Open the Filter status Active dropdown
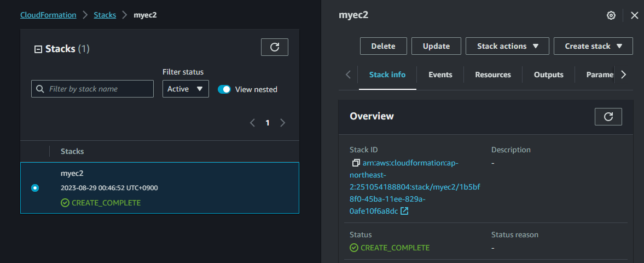Image resolution: width=644 pixels, height=263 pixels. click(185, 89)
